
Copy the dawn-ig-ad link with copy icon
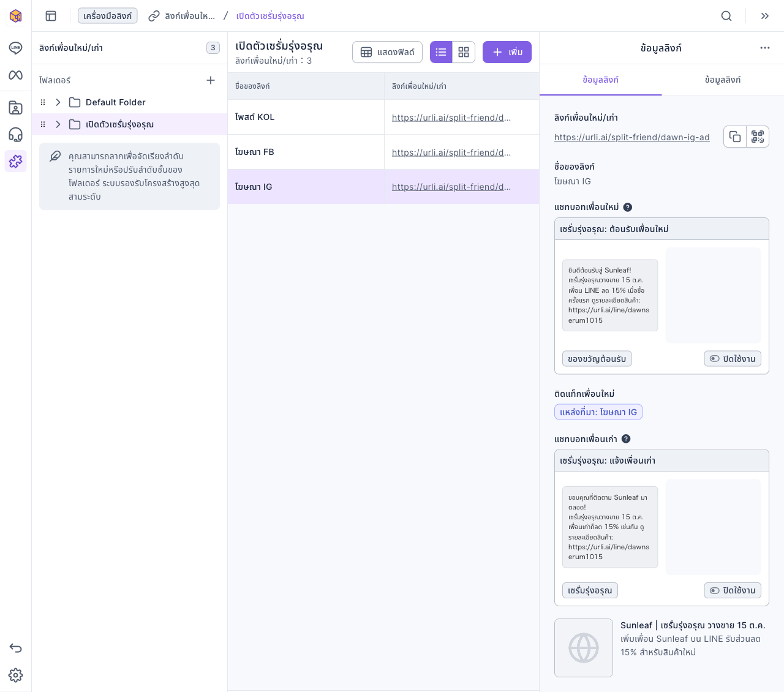[x=735, y=137]
